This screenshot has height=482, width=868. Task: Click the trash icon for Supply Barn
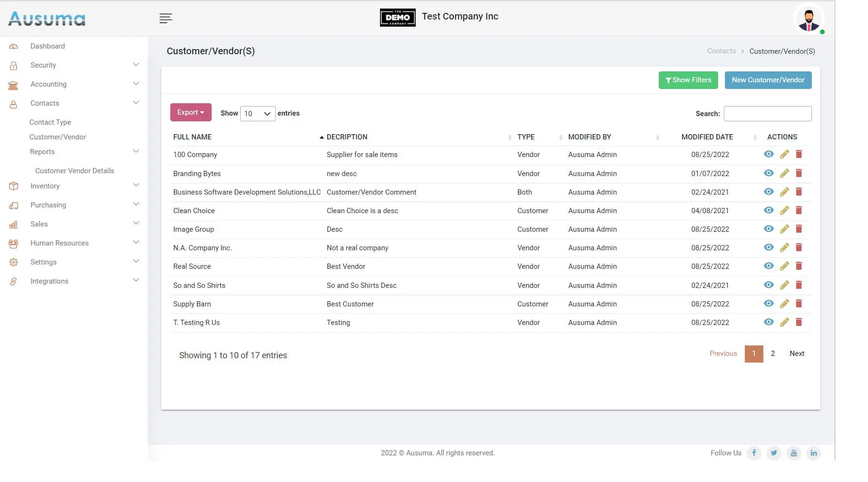click(799, 304)
